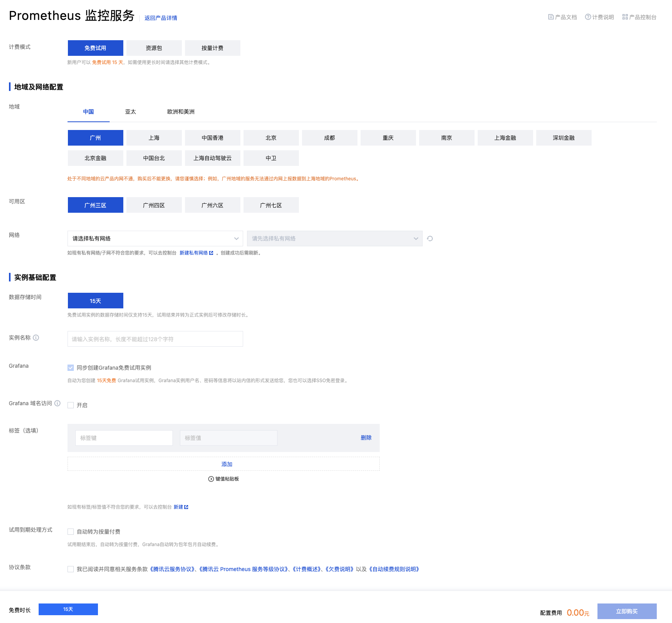This screenshot has width=672, height=623.
Task: Choose the 深圳金融 region
Action: tap(564, 138)
